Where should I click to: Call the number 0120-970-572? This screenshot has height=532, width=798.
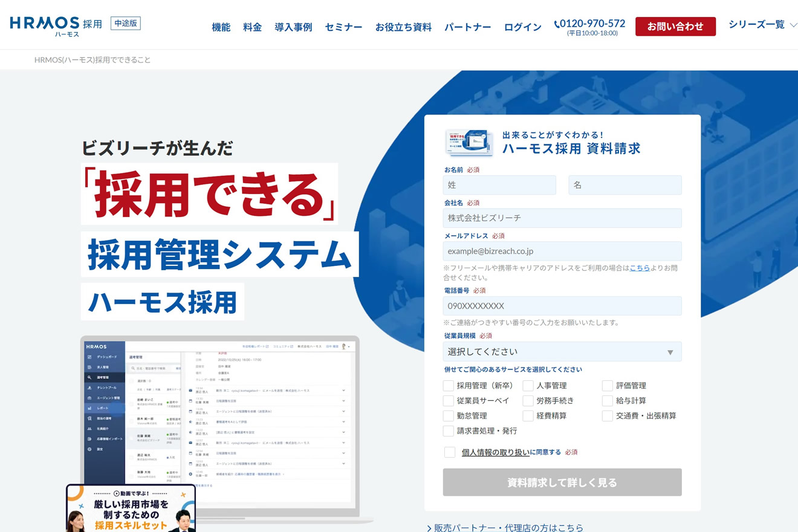tap(592, 24)
